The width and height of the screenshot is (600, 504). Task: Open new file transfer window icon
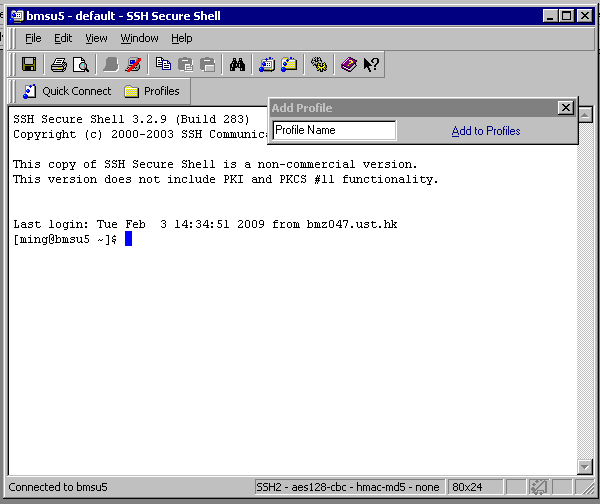coord(289,65)
